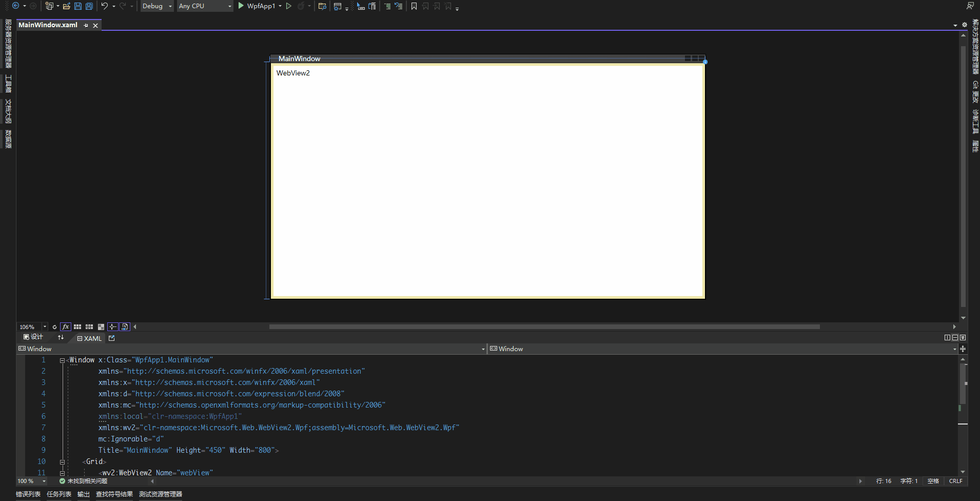The width and height of the screenshot is (980, 501).
Task: Click the navigate backward arrow
Action: [15, 6]
